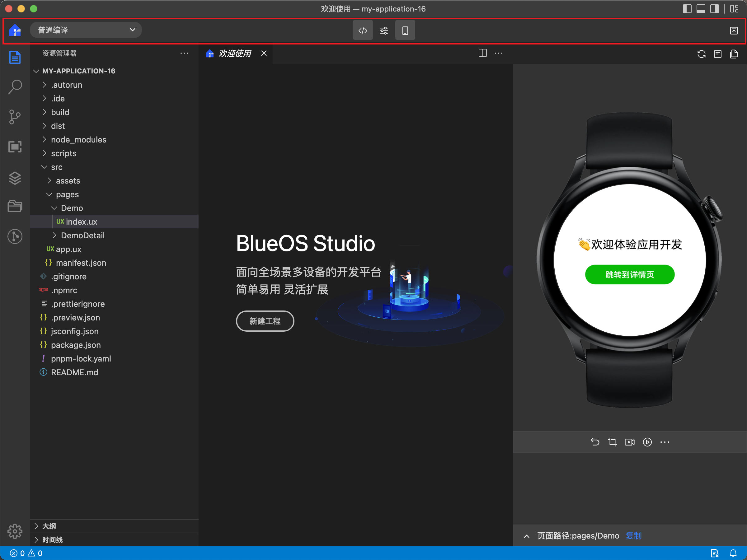Open simulator more options ellipsis

pos(665,442)
